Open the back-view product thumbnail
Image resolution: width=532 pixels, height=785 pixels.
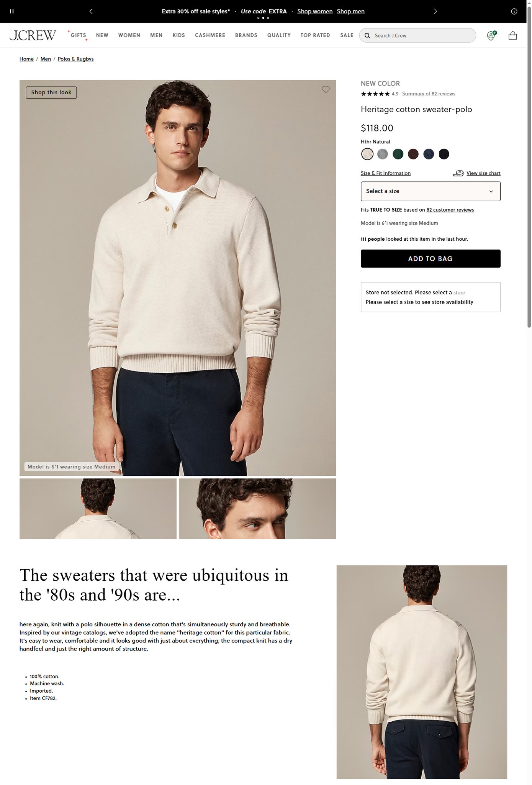98,509
